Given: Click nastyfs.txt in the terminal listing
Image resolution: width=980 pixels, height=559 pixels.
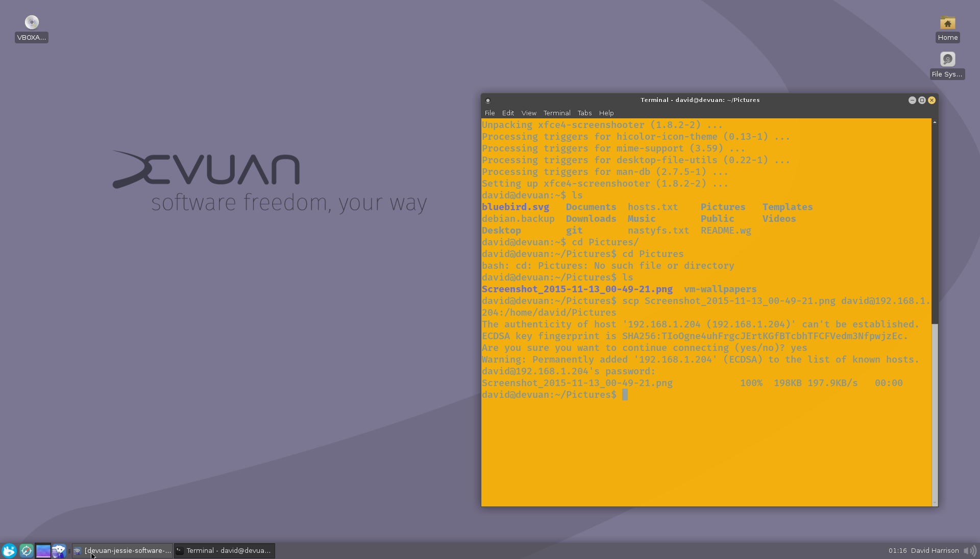Looking at the screenshot, I should (x=658, y=231).
